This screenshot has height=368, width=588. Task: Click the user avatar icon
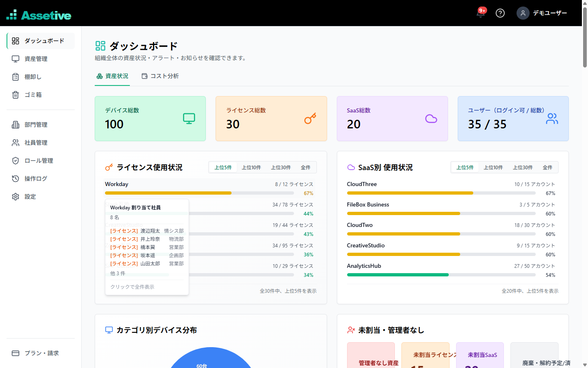point(523,13)
